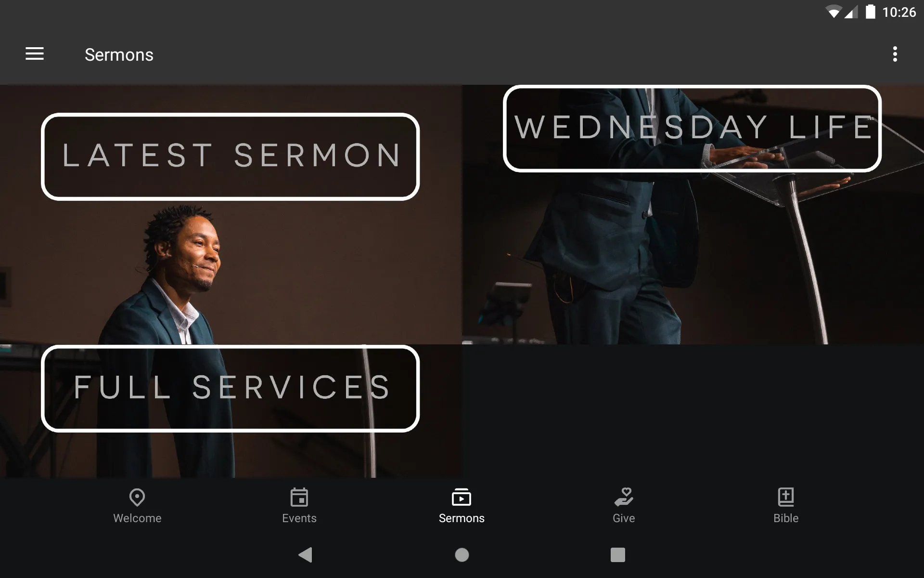Click the Full Services button

click(230, 388)
